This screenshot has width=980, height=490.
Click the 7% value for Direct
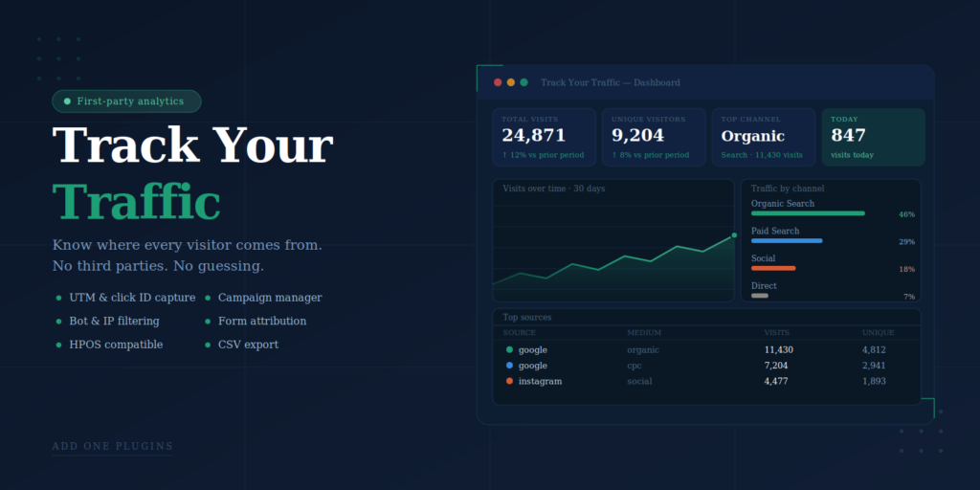tap(909, 297)
